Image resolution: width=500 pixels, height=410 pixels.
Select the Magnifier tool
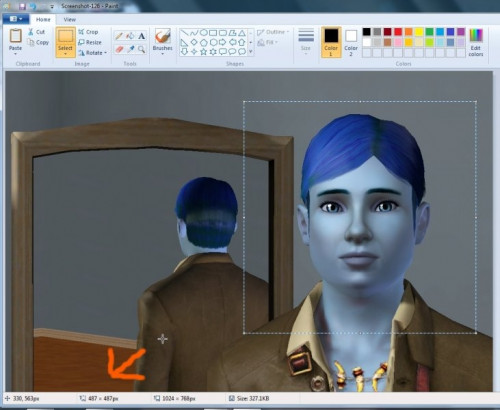coord(142,49)
